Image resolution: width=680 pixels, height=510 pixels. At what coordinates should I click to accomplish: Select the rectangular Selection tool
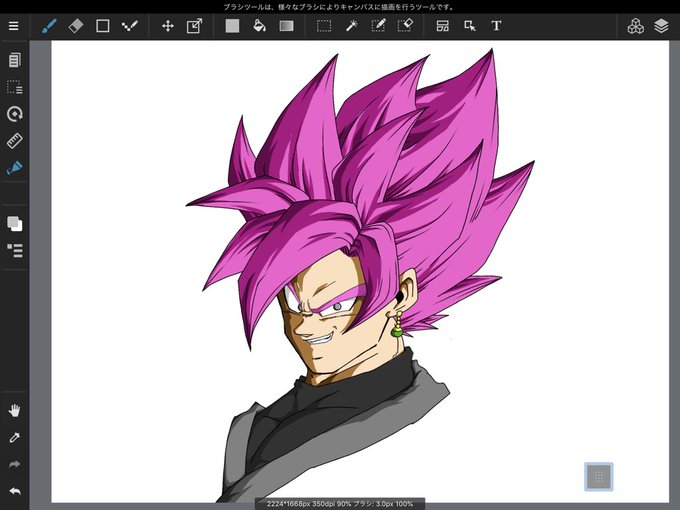[x=324, y=26]
